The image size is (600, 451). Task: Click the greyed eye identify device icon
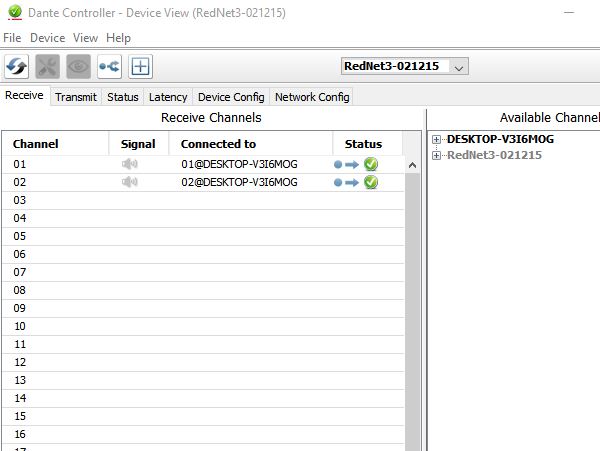pyautogui.click(x=78, y=67)
